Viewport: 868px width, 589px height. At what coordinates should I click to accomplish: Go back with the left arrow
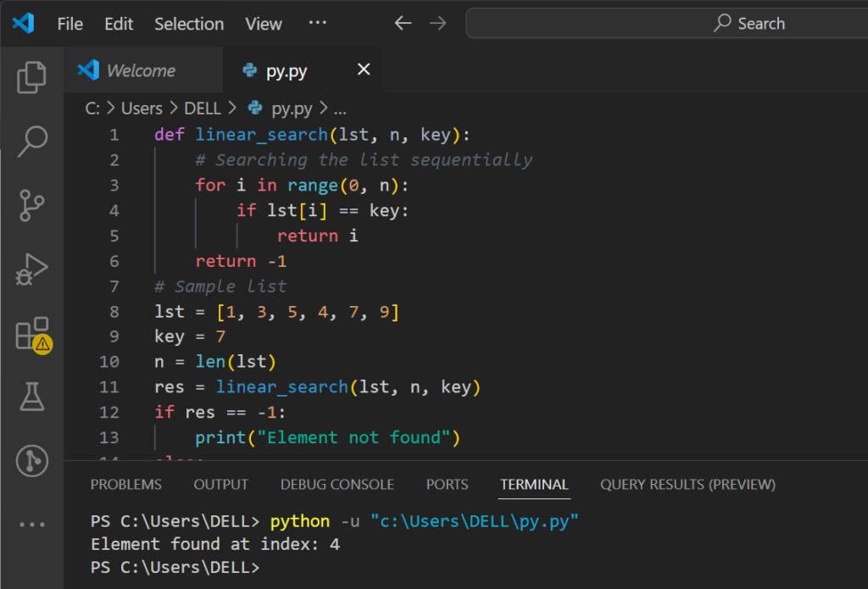click(403, 23)
